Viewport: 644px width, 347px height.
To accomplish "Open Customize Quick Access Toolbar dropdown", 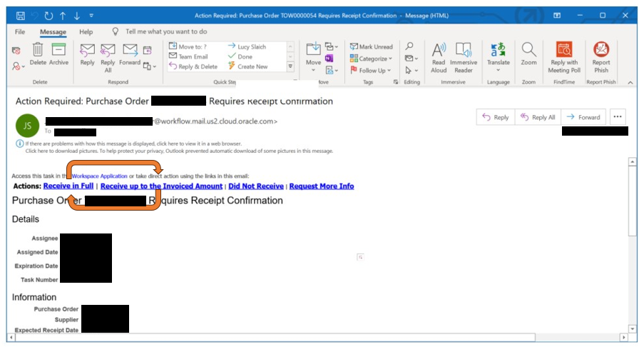I will click(x=91, y=16).
